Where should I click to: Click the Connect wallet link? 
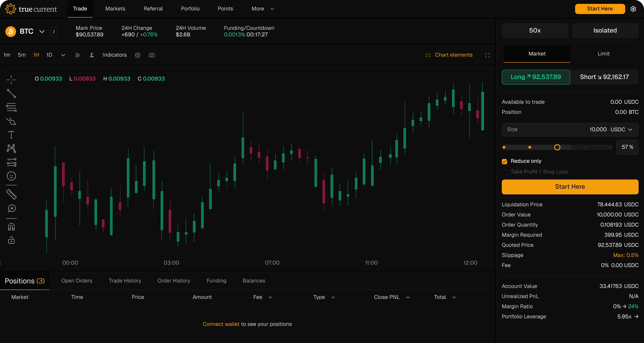coord(221,324)
